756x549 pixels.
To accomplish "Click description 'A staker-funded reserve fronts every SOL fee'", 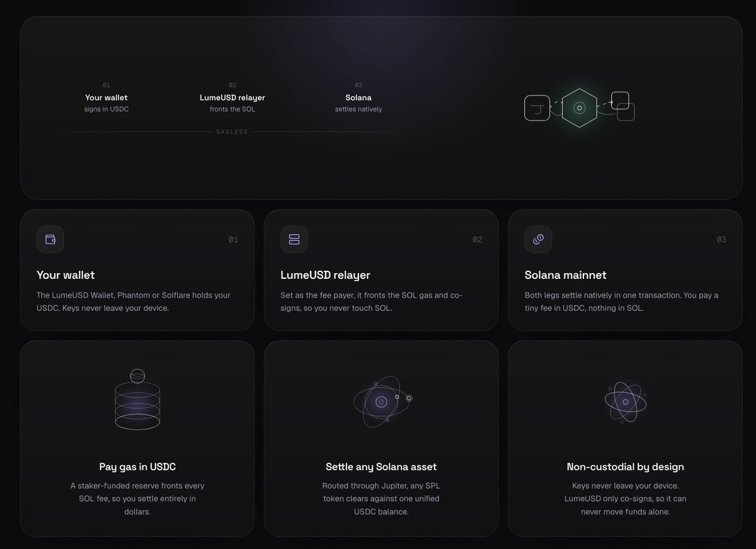I will (x=137, y=499).
